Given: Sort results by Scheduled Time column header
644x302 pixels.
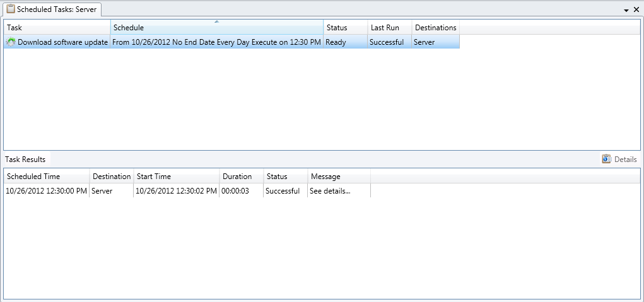Looking at the screenshot, I should [x=46, y=177].
